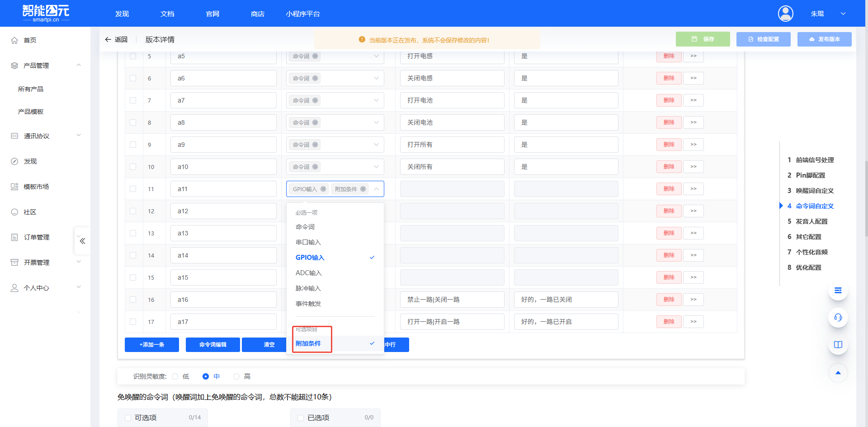
Task: Collapse the open input type dropdown on row 11
Action: pos(376,189)
